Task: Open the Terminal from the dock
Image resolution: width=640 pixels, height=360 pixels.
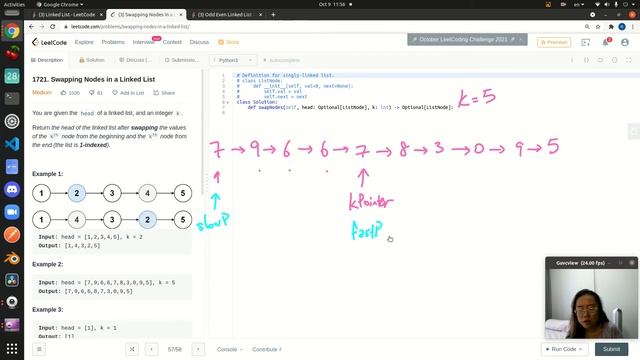Action: click(x=12, y=98)
